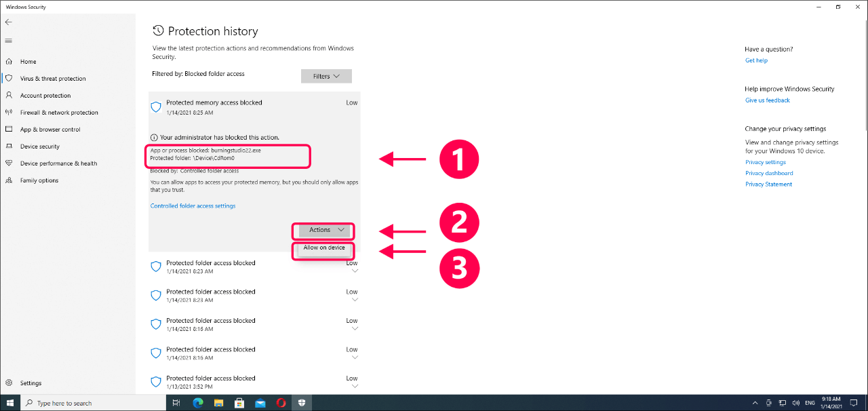Go to Firewall & network protection

pyautogui.click(x=59, y=113)
